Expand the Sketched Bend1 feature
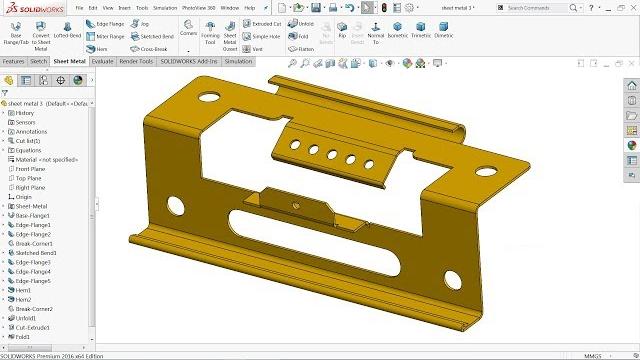640x360 pixels. click(x=3, y=253)
